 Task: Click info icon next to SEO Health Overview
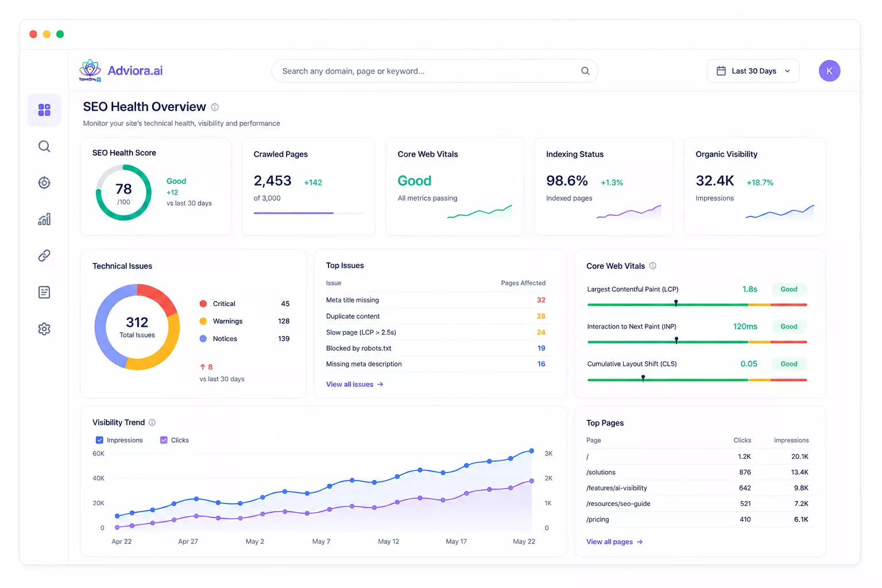(215, 107)
